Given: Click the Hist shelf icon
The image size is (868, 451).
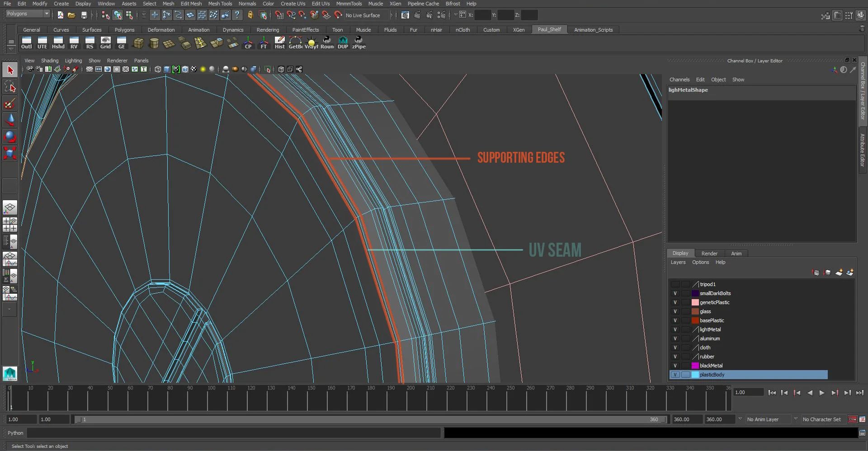Looking at the screenshot, I should [280, 43].
